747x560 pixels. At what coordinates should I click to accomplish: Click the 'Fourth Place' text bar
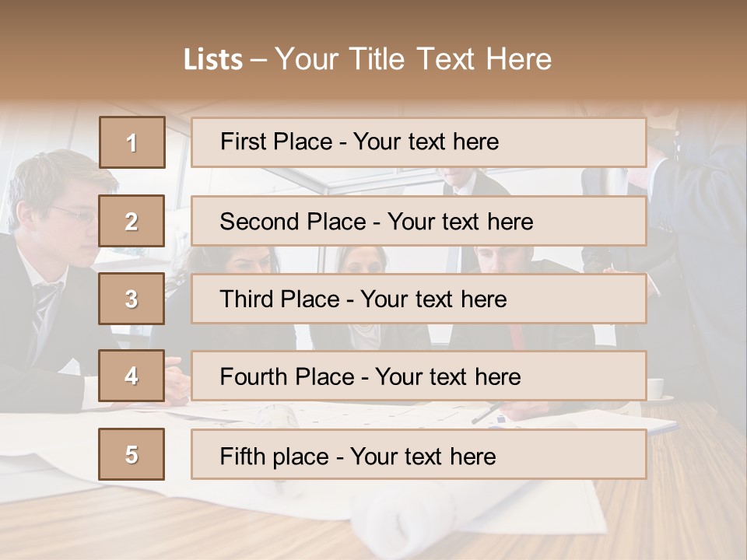pyautogui.click(x=419, y=376)
